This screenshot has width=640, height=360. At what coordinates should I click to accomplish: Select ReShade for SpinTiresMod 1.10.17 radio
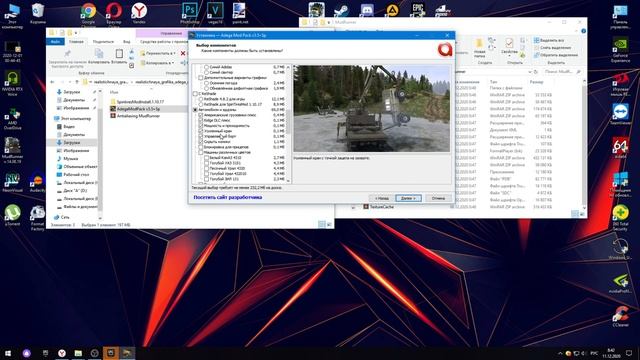click(x=201, y=104)
